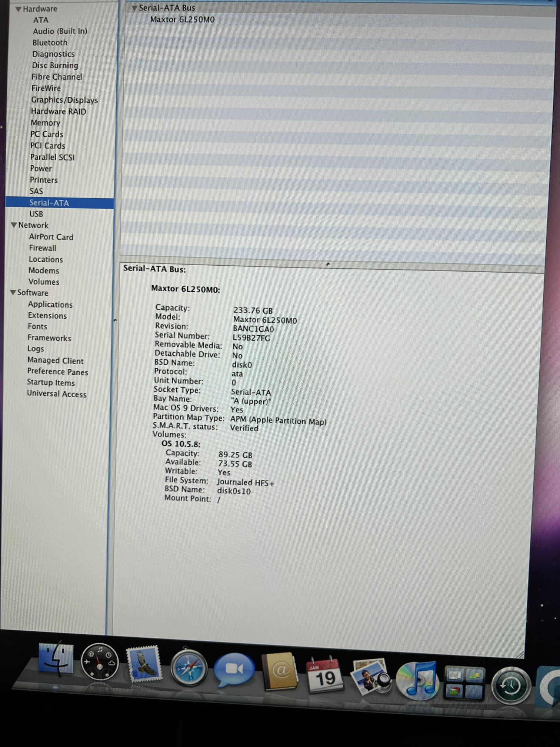Screen dimensions: 560x747
Task: Select Managed Client in the sidebar
Action: (56, 360)
